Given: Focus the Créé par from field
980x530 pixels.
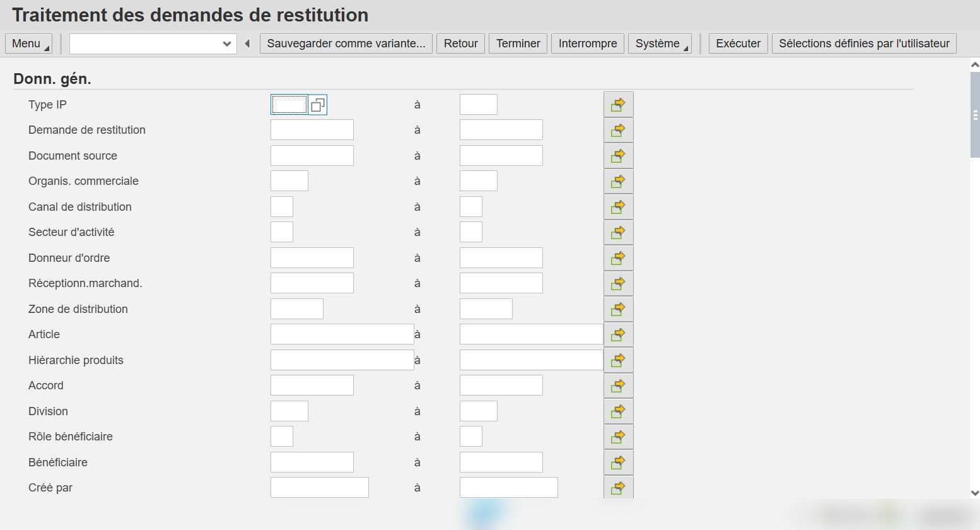Looking at the screenshot, I should point(320,488).
